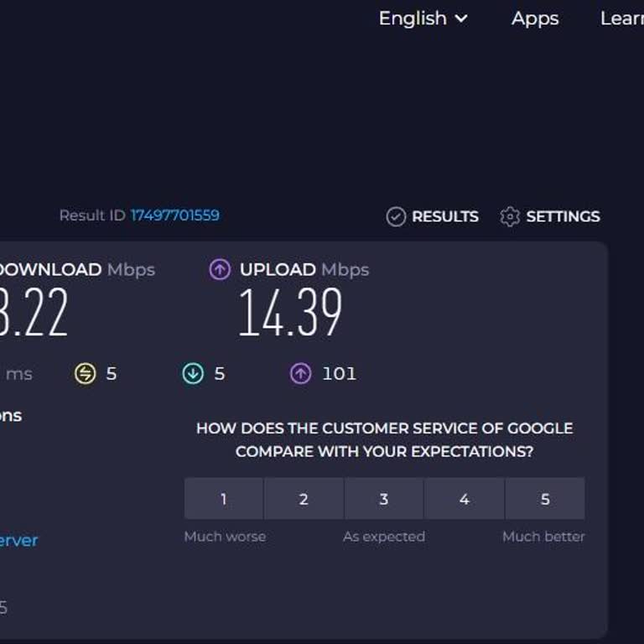Image resolution: width=644 pixels, height=644 pixels.
Task: Click the purple upload arrow icon beside UPLOAD
Action: point(220,270)
